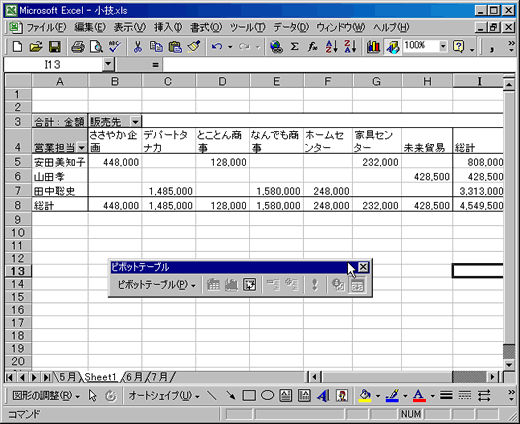Select the Cut scissors icon

point(137,47)
